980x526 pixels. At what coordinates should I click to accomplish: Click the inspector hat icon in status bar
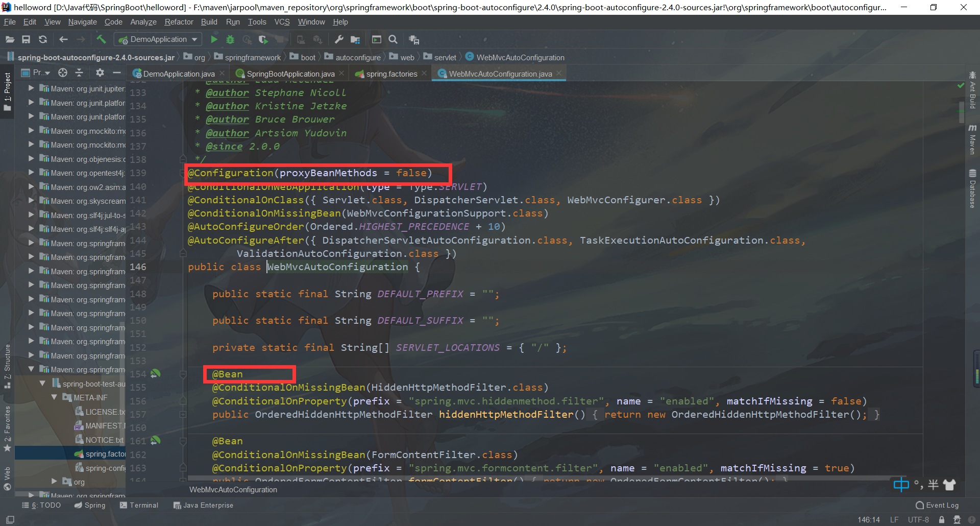coord(957,519)
